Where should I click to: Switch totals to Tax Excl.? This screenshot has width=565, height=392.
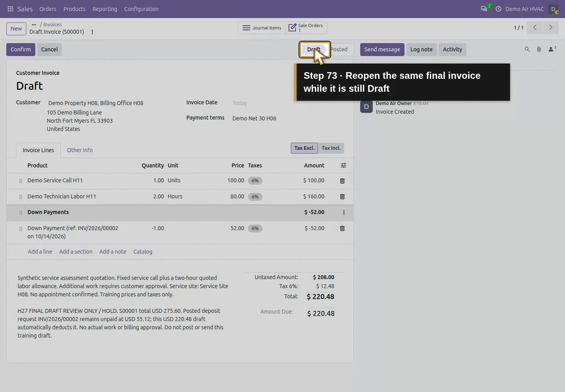click(x=304, y=148)
